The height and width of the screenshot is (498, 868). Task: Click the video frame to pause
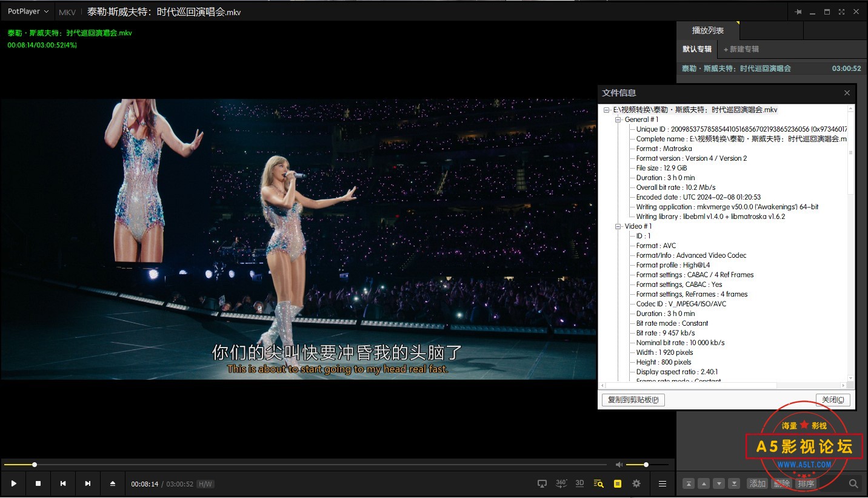pyautogui.click(x=298, y=239)
